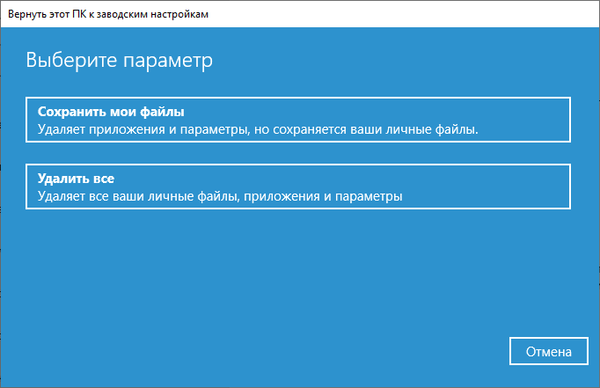
Task: Cancel the PC reset dialog
Action: click(549, 351)
